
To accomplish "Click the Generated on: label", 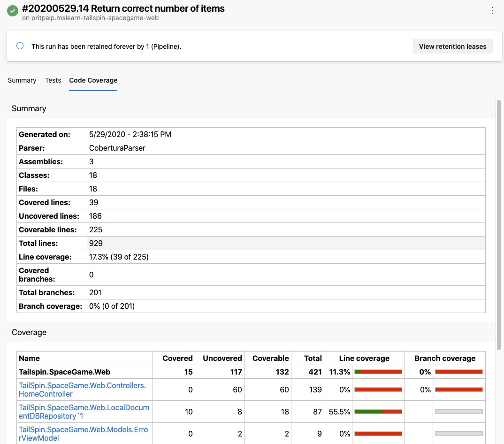I will pos(45,134).
